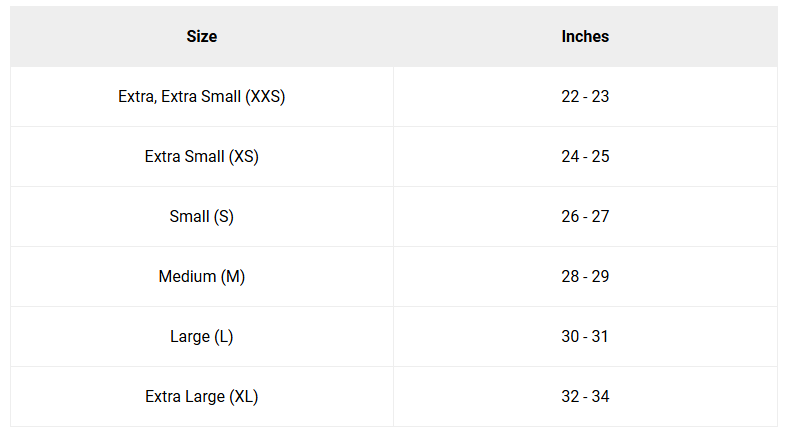Screen dimensions: 790x430
Task: Click the '(L)' abbreviation text
Action: [224, 337]
